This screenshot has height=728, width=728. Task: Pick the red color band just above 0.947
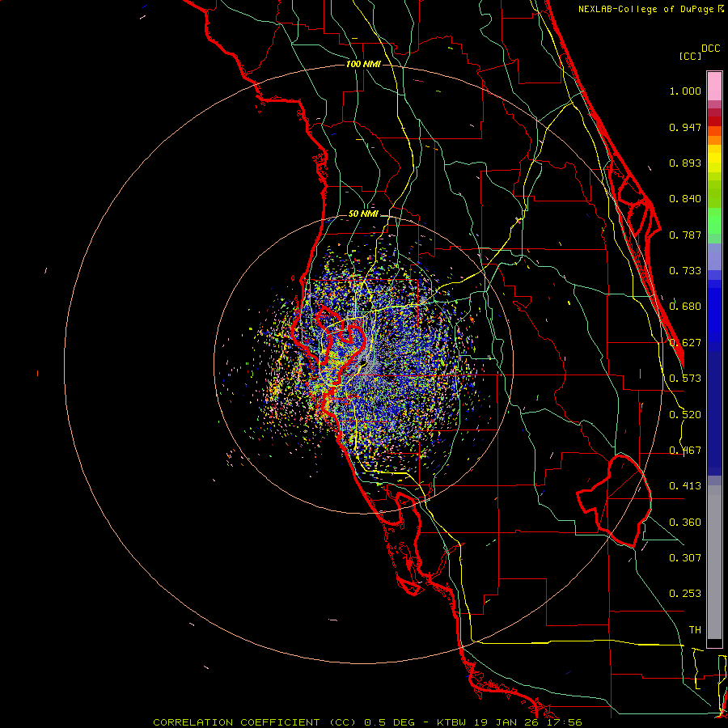pyautogui.click(x=714, y=121)
